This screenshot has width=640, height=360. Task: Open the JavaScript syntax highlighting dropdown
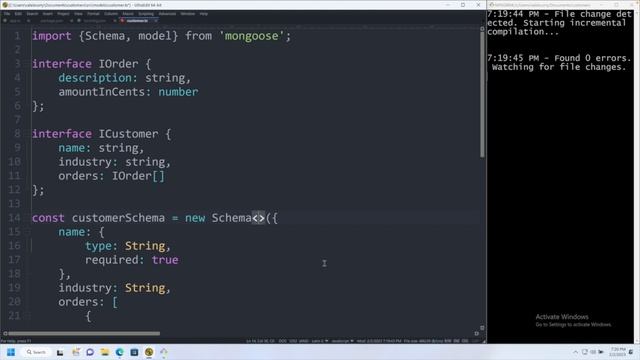(342, 341)
